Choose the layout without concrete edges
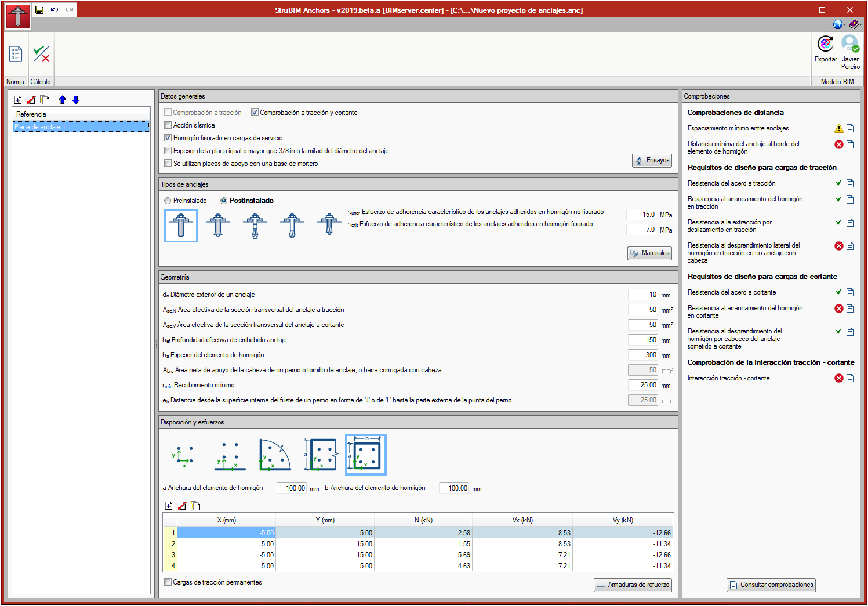 coord(183,455)
